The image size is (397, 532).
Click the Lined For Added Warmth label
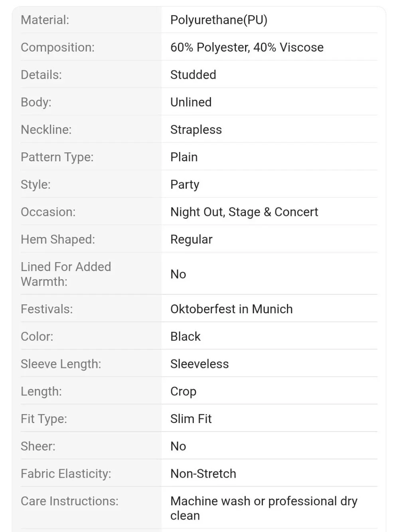[66, 274]
